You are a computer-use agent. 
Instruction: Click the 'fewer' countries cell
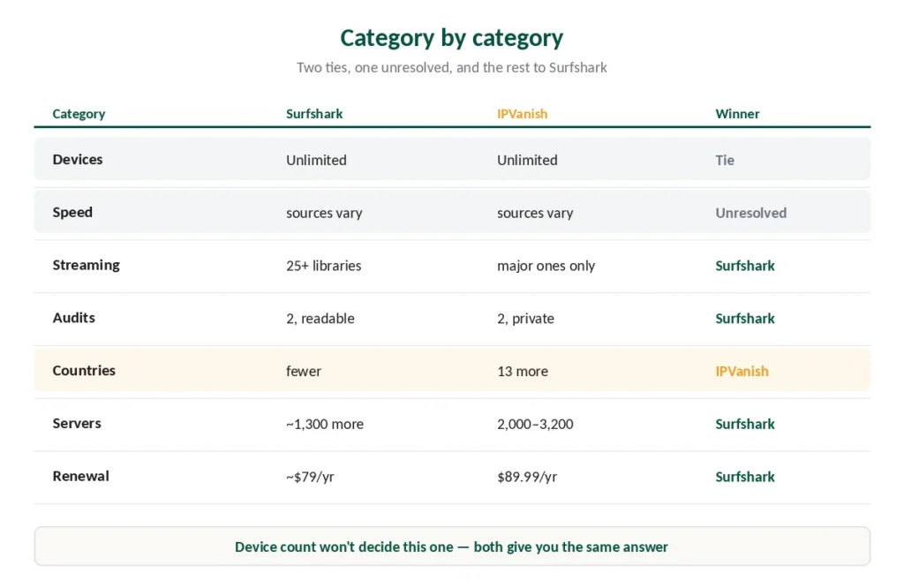(x=304, y=371)
